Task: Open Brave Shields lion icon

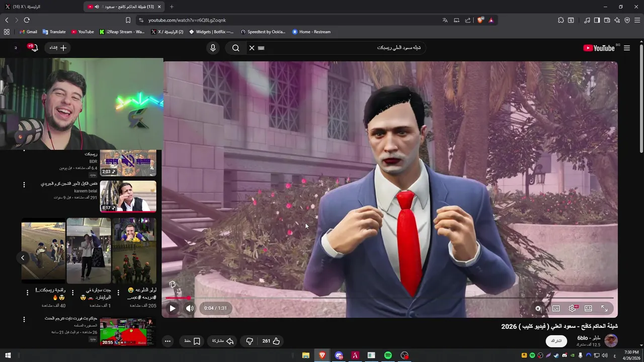Action: click(480, 20)
